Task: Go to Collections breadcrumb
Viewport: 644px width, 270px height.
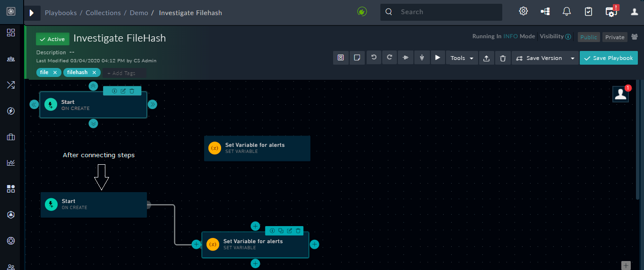Action: tap(103, 13)
